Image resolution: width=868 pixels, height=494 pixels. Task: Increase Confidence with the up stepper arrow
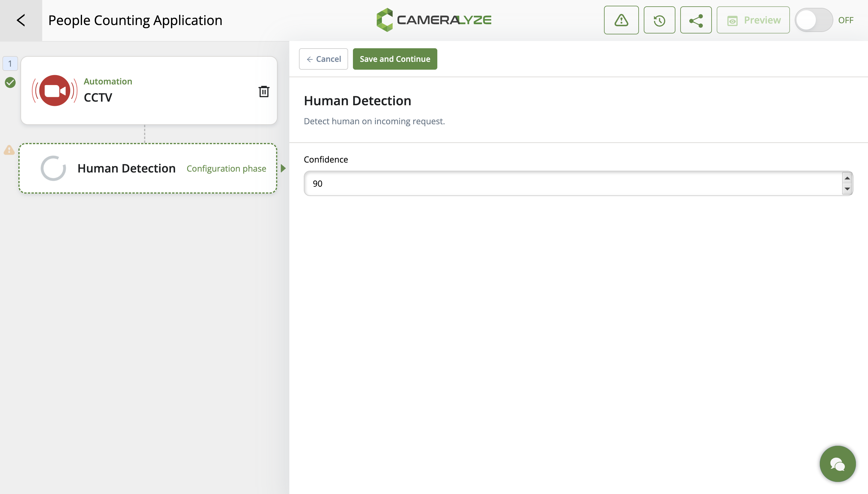[847, 178]
